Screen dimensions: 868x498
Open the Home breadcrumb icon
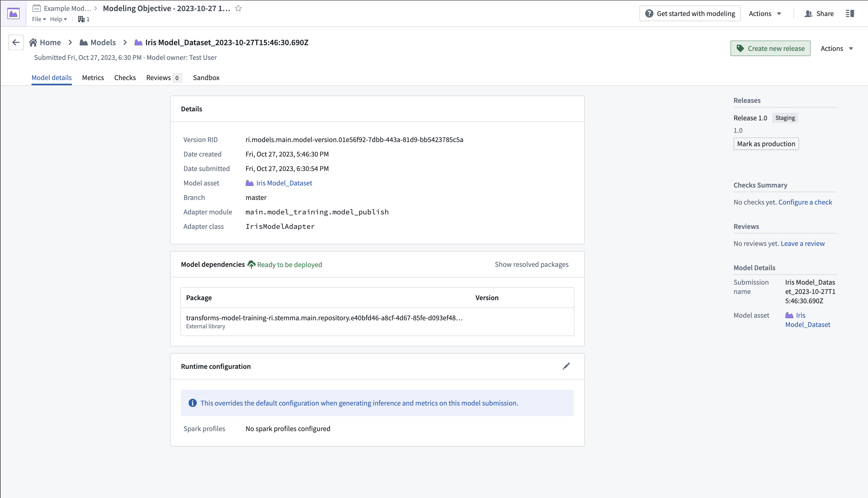(33, 42)
